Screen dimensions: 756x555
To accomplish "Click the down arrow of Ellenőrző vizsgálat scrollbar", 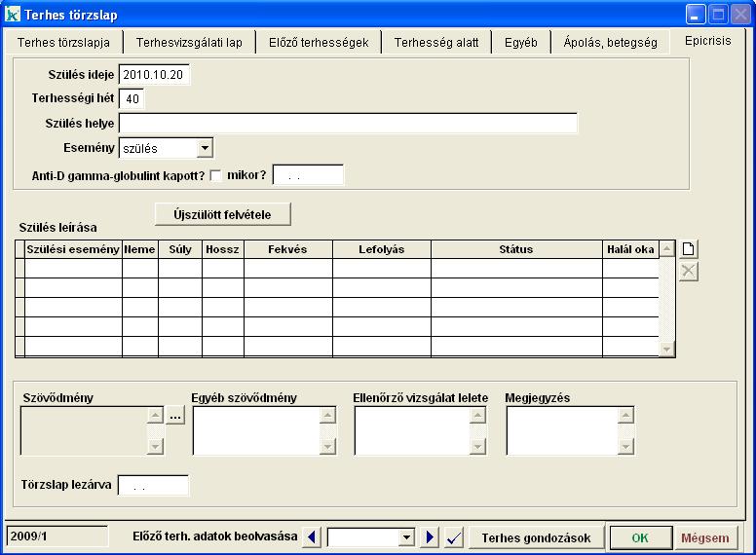I will point(477,447).
